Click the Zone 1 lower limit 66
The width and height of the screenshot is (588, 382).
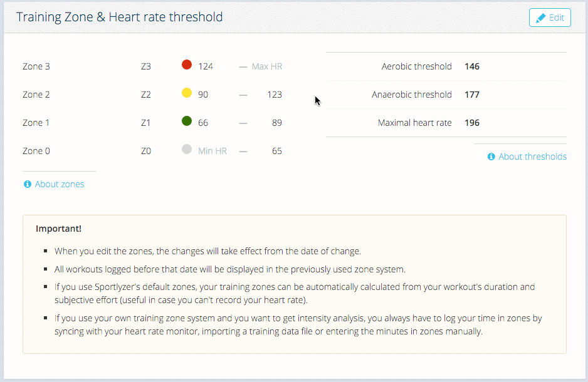tap(203, 123)
